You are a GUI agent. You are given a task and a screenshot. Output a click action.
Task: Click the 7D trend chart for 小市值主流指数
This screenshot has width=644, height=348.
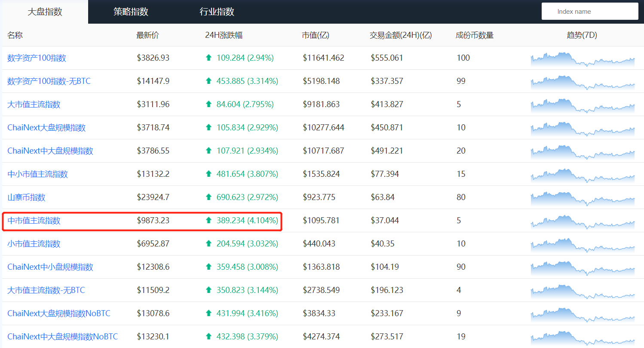pos(583,245)
